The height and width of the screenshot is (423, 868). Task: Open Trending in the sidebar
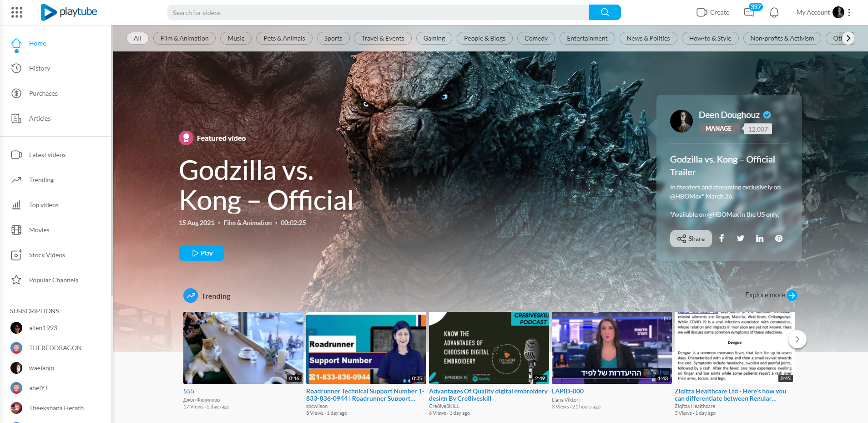pos(41,180)
